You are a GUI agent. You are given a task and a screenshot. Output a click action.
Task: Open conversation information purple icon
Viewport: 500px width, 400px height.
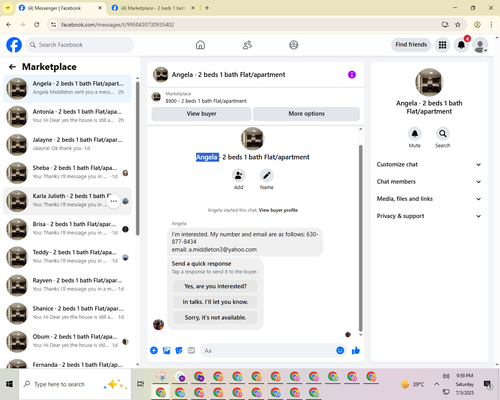(x=352, y=75)
